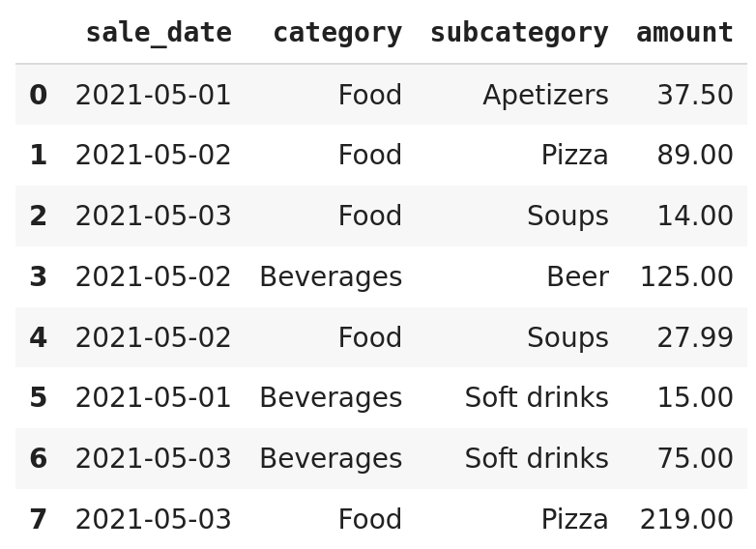Image resolution: width=756 pixels, height=549 pixels.
Task: Click the 219.00 amount cell
Action: pyautogui.click(x=686, y=520)
